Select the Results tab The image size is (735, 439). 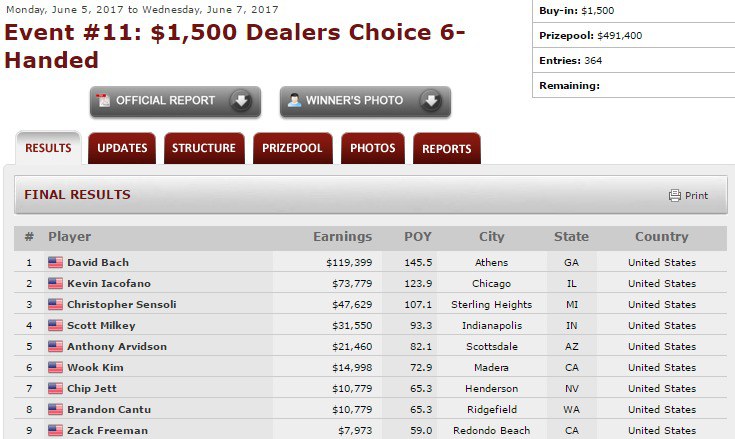48,149
